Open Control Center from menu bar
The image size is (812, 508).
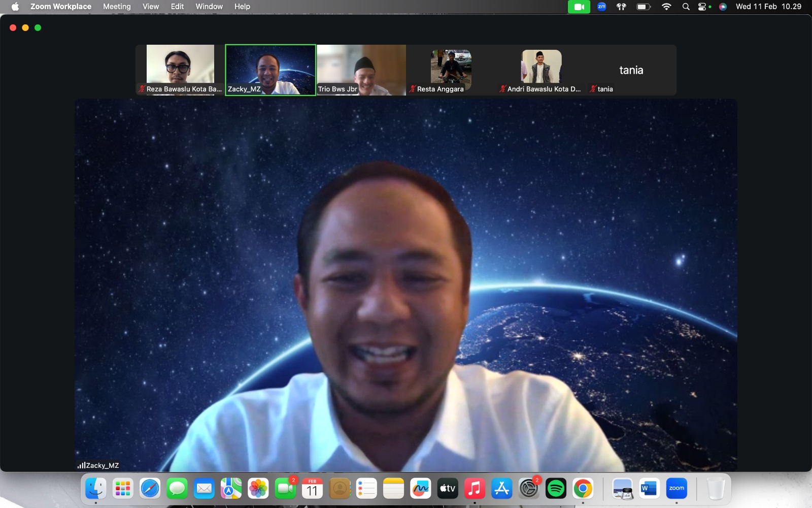coord(703,7)
